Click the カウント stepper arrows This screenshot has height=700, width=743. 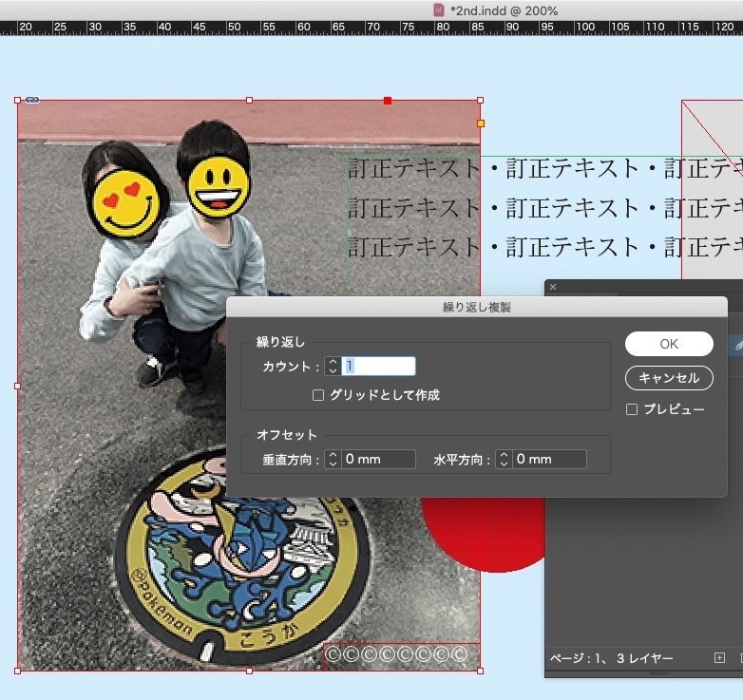point(333,366)
